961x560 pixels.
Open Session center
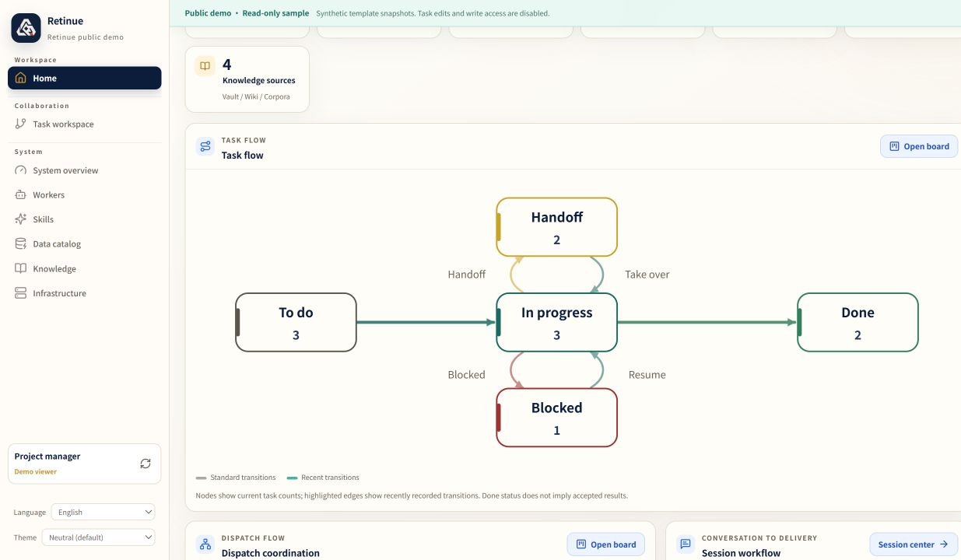coord(914,544)
